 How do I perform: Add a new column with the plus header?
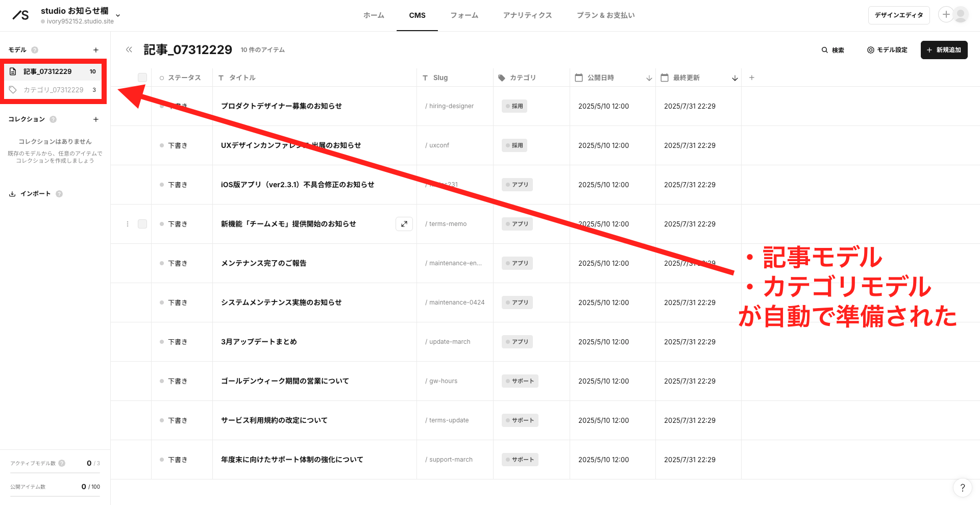coord(751,77)
